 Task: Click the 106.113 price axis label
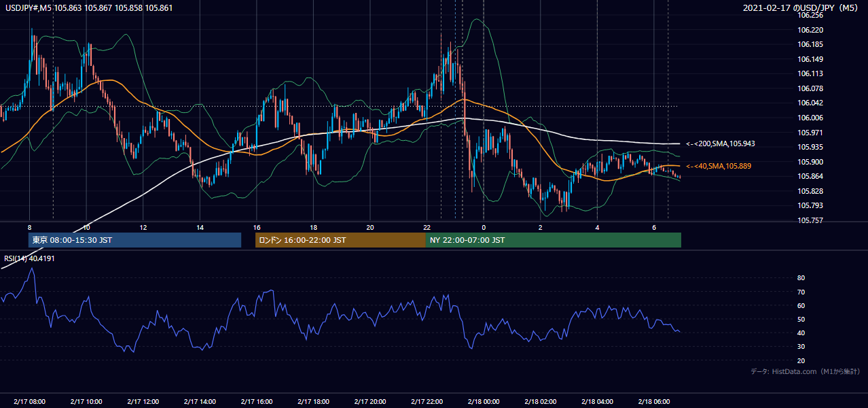810,73
